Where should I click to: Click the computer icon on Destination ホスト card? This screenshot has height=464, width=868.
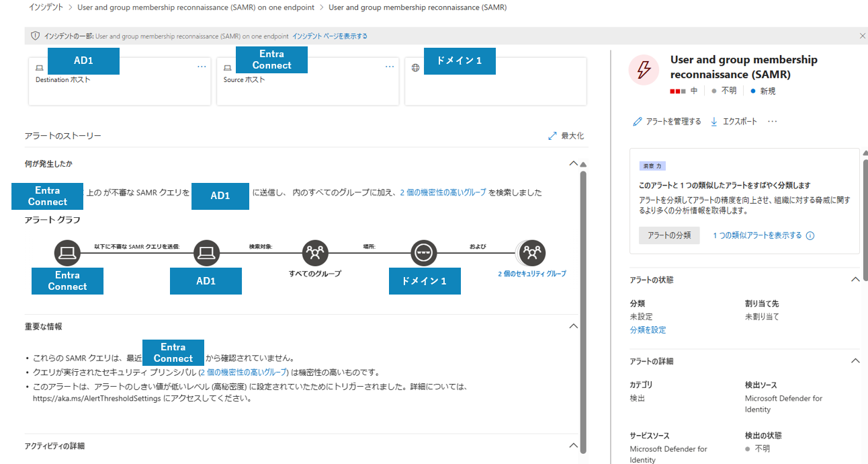(38, 67)
